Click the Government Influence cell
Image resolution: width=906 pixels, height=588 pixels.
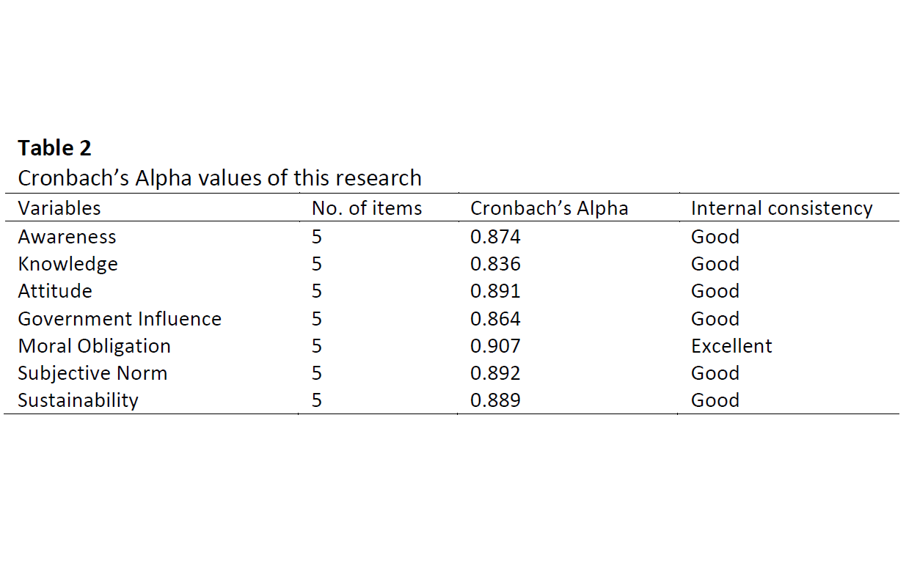point(120,319)
